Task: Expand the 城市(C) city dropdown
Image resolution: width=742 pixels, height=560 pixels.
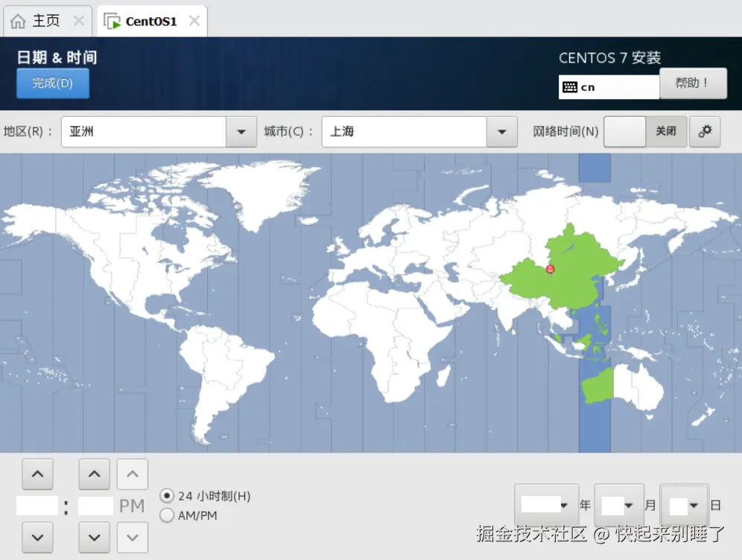Action: coord(501,132)
